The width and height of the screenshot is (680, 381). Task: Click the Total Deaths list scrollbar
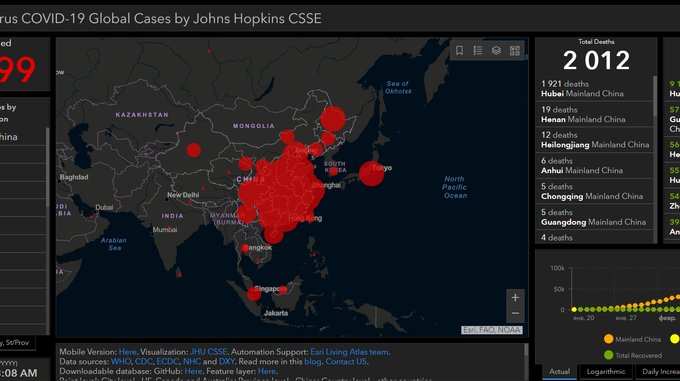[655, 159]
